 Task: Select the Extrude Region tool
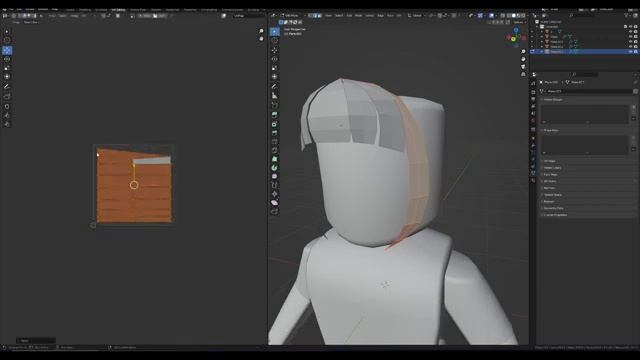pyautogui.click(x=275, y=115)
